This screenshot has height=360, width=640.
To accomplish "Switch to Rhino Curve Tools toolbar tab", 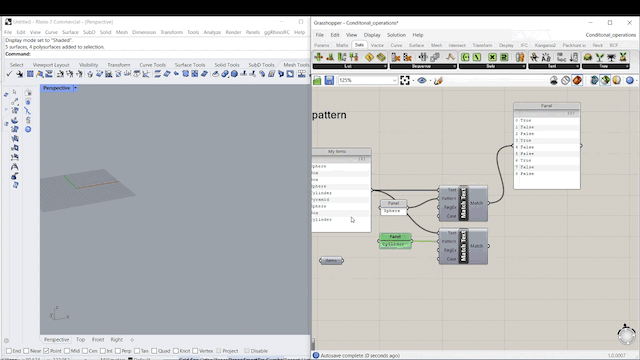I will pyautogui.click(x=153, y=65).
